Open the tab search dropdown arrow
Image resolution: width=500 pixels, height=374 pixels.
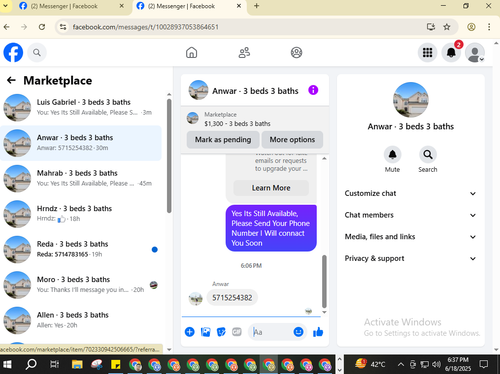(5, 6)
